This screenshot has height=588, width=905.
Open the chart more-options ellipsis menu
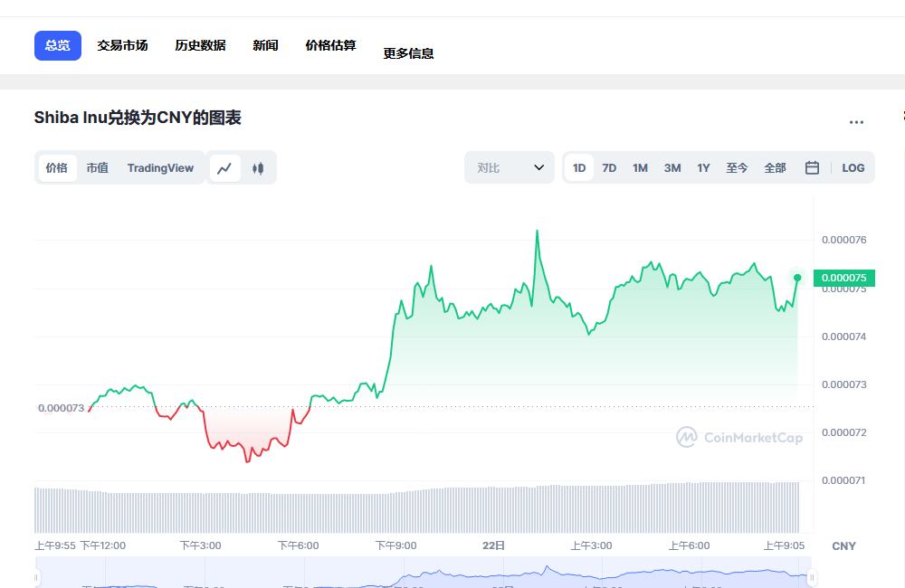pyautogui.click(x=857, y=122)
